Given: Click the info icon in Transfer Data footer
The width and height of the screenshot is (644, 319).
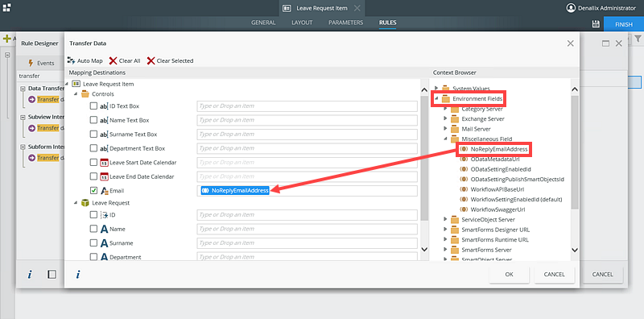Looking at the screenshot, I should coord(77,274).
